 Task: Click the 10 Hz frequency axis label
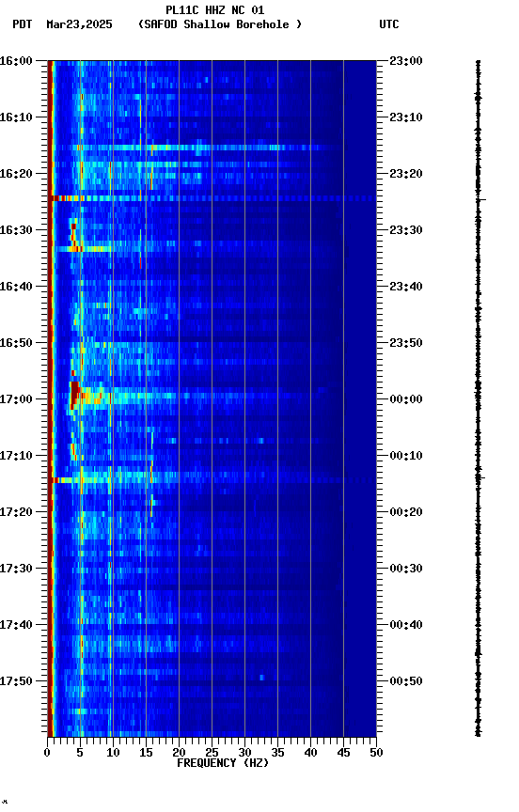tap(113, 753)
